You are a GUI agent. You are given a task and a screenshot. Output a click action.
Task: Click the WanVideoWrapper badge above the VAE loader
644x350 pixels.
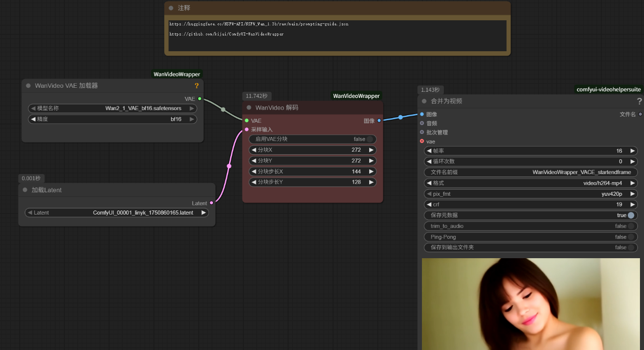coord(176,74)
